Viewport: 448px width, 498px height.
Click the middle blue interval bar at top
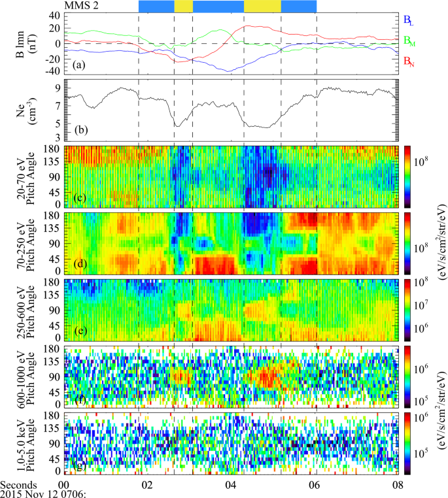[x=218, y=7]
